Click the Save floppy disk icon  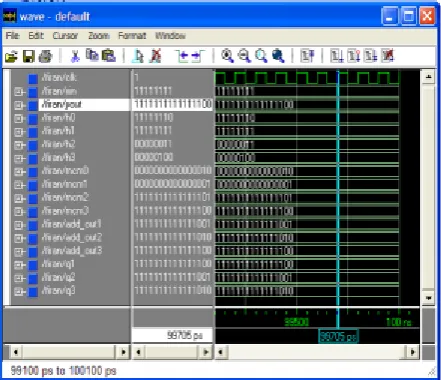(28, 56)
